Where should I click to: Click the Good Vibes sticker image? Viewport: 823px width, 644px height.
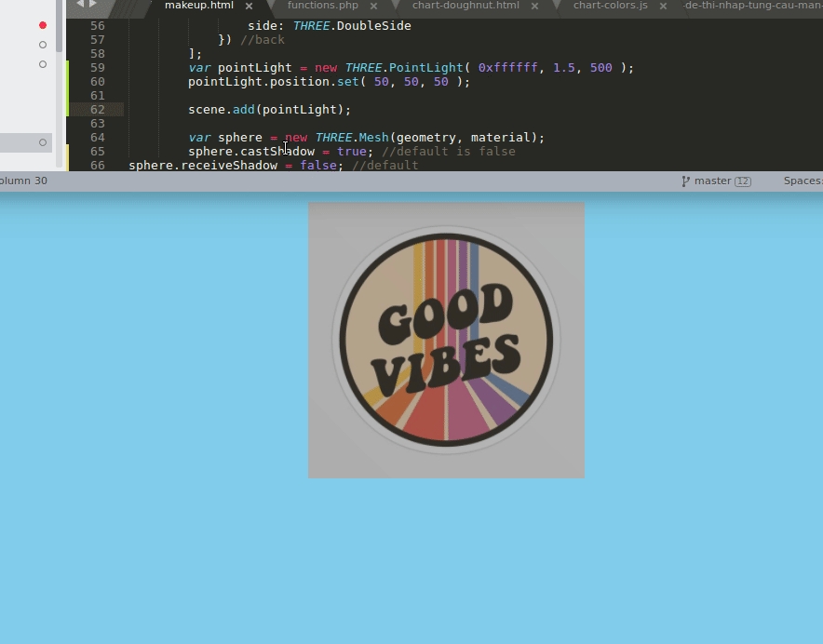tap(446, 341)
